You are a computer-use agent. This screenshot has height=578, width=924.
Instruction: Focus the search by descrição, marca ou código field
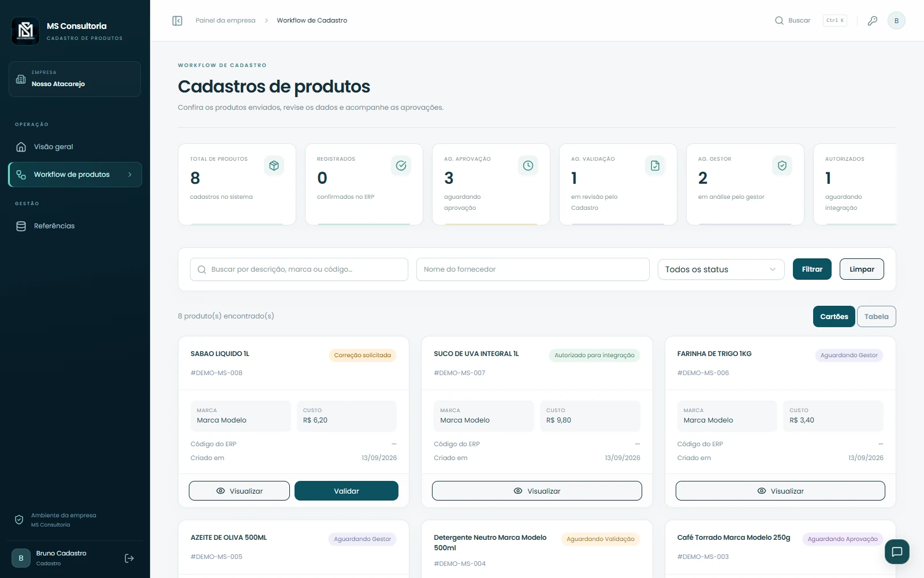(299, 269)
